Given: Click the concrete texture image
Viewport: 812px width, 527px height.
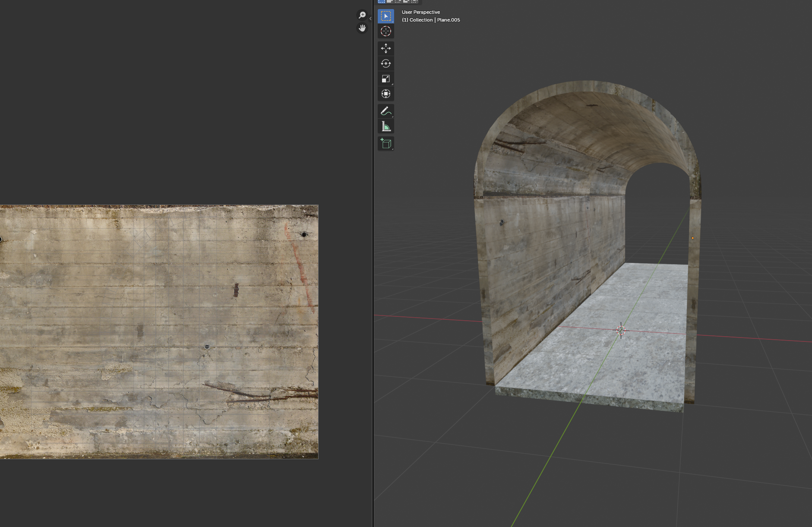Looking at the screenshot, I should pos(159,331).
